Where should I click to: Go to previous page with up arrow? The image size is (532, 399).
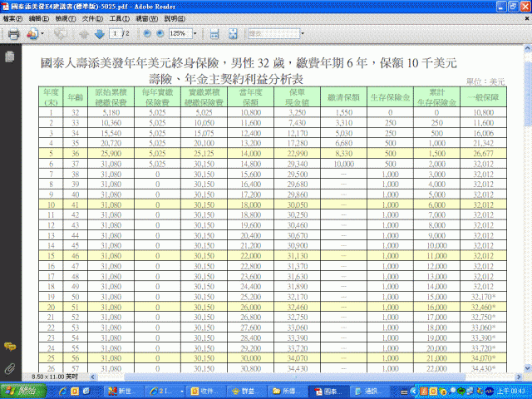[83, 34]
